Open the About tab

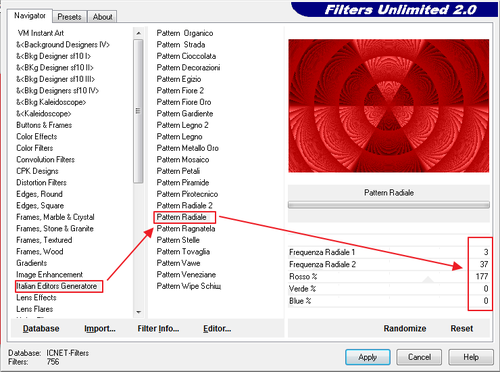pos(102,17)
